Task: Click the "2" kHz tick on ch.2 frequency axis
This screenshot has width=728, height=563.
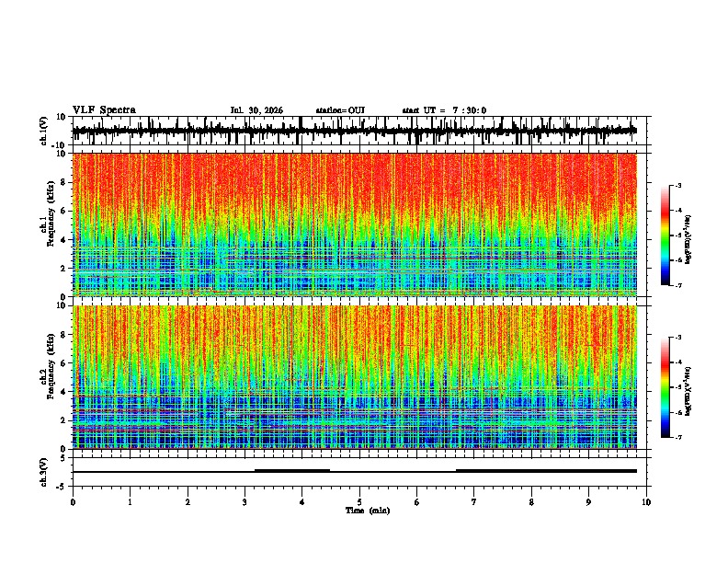Action: pos(64,420)
